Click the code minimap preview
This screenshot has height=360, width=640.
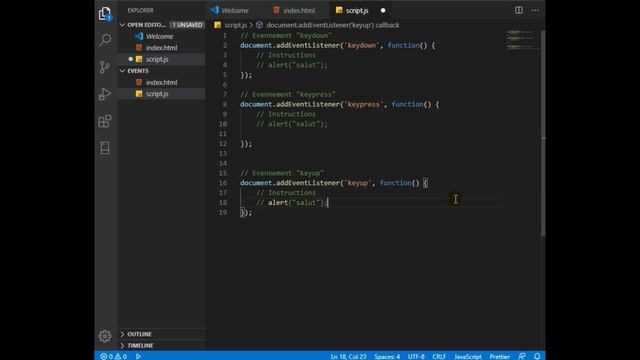[x=522, y=40]
